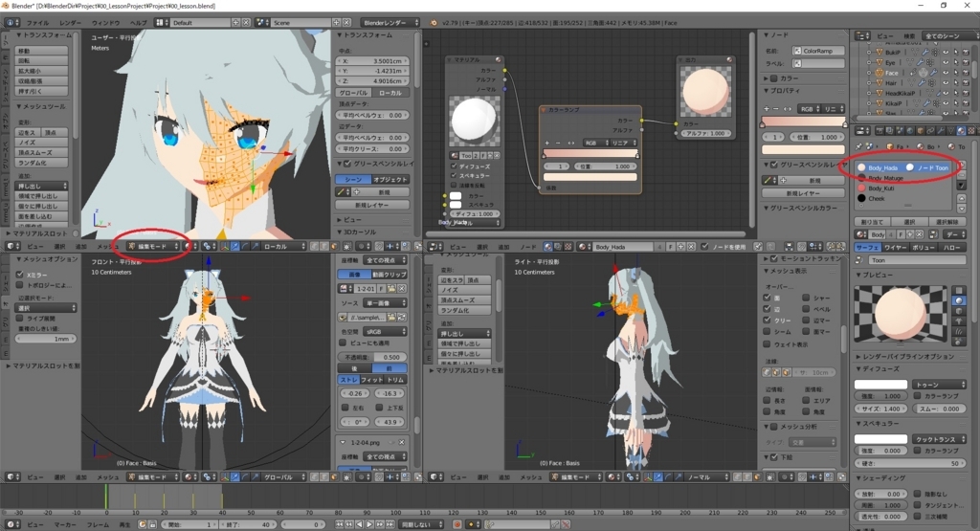Screen dimensions: 980x531
Task: Open the 選択 edge select mode dropdown
Action: (x=46, y=308)
